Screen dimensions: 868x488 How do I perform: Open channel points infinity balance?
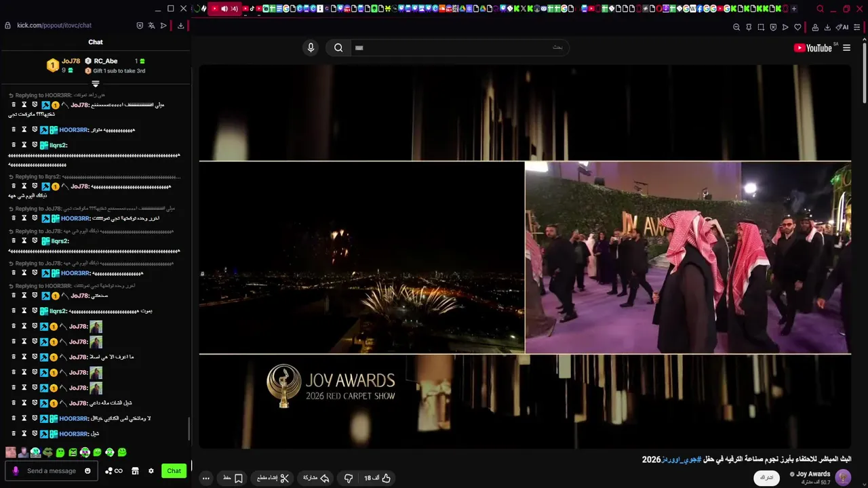tap(114, 471)
